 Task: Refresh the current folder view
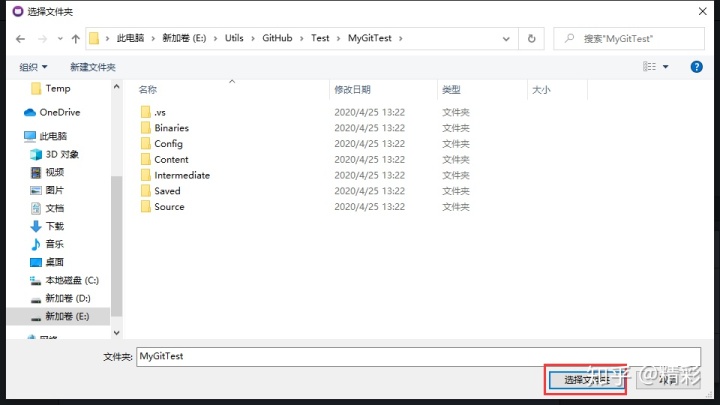[x=531, y=39]
